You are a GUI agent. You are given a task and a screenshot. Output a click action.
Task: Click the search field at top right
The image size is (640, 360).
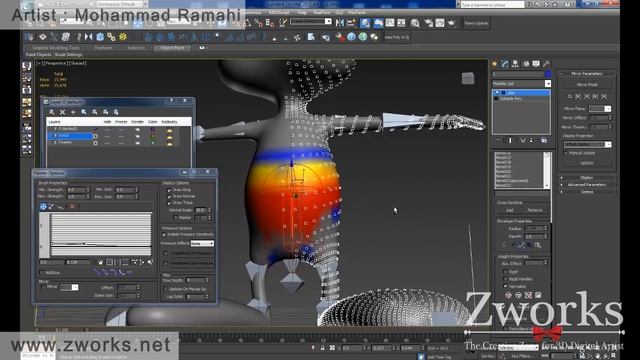493,4
